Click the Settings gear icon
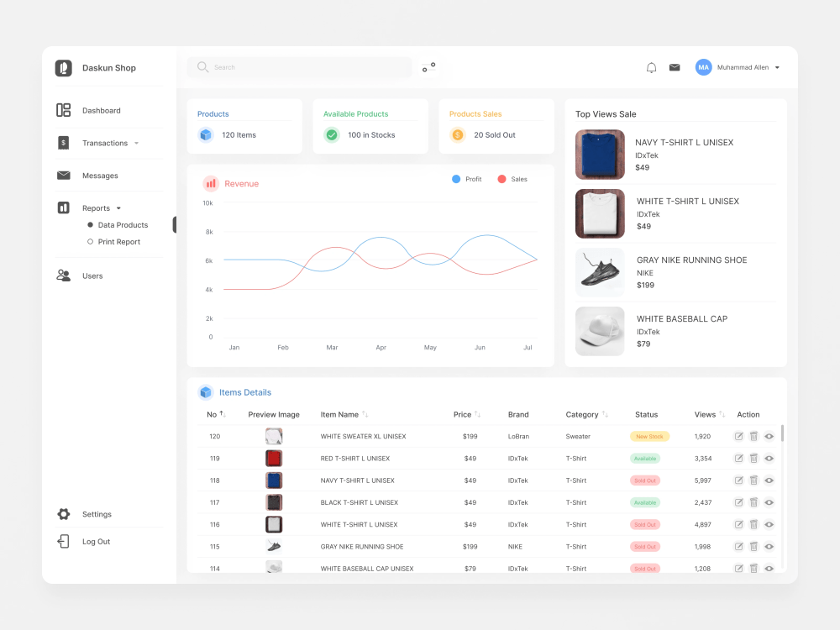840x630 pixels. (63, 514)
